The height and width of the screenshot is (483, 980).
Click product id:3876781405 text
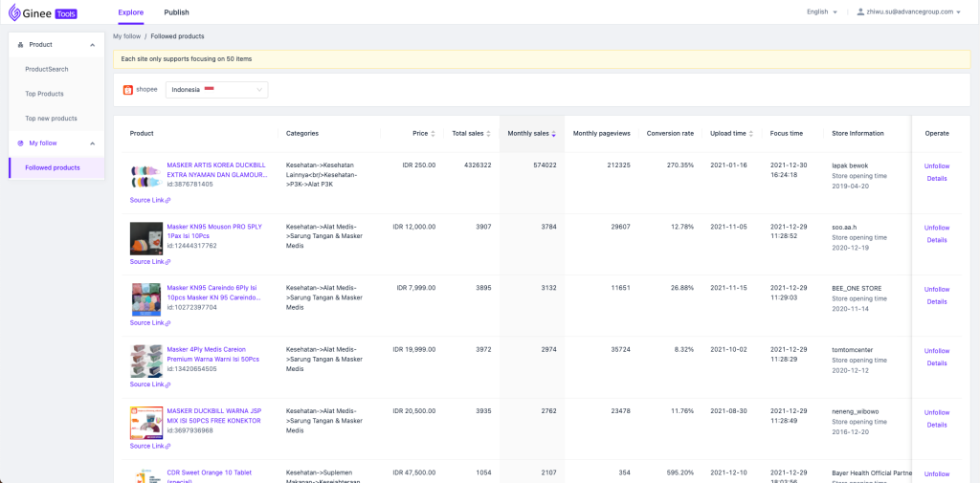(x=190, y=185)
